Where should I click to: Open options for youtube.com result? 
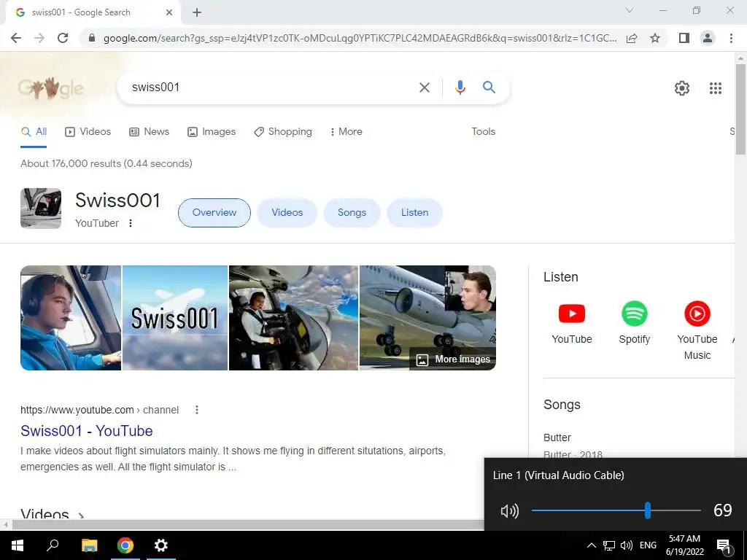point(197,410)
